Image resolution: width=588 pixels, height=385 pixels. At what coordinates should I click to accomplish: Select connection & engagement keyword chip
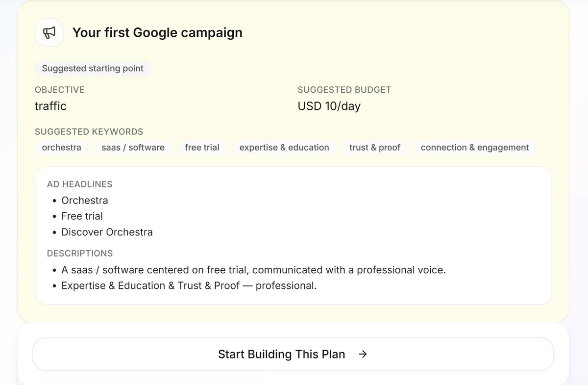point(475,148)
